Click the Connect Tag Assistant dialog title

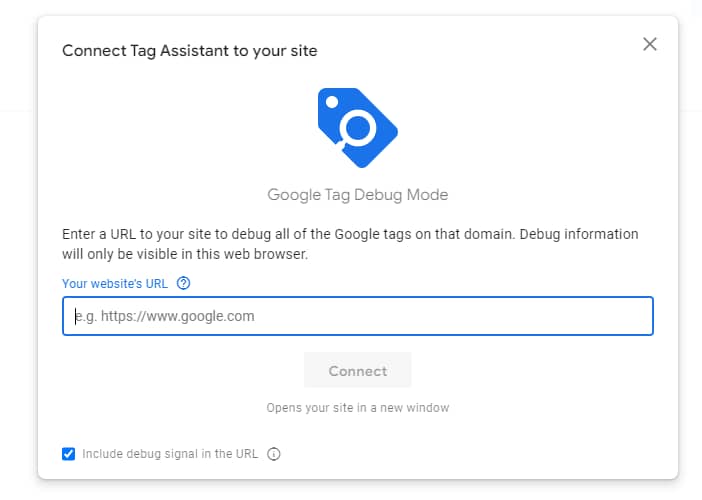(190, 51)
